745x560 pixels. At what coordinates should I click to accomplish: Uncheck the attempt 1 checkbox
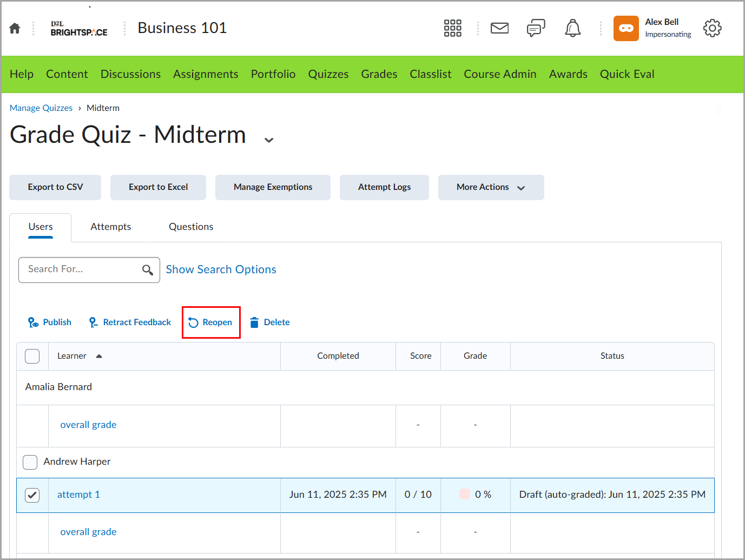pos(32,495)
